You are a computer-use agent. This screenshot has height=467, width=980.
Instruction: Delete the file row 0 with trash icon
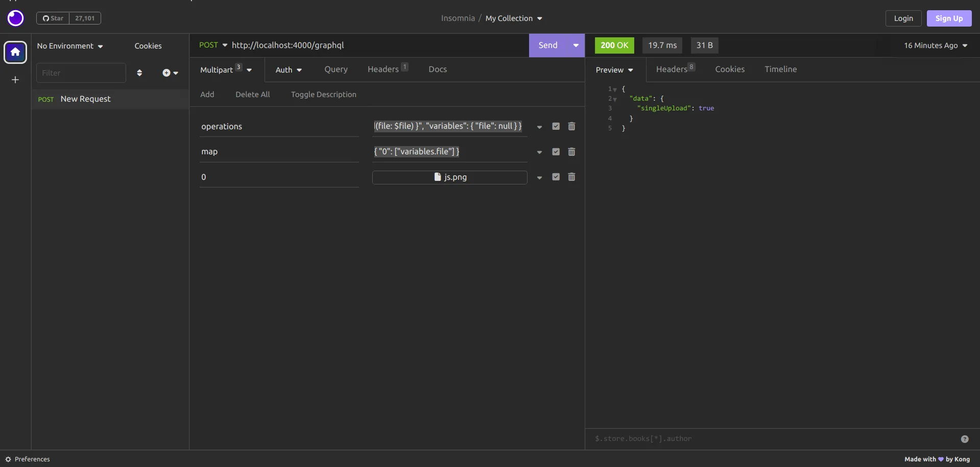[x=571, y=177]
